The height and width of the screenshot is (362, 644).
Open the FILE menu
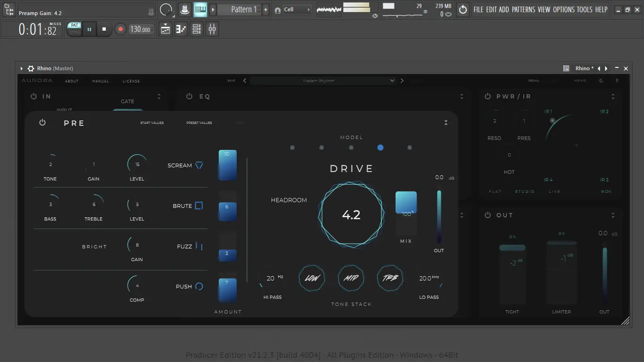click(x=479, y=9)
